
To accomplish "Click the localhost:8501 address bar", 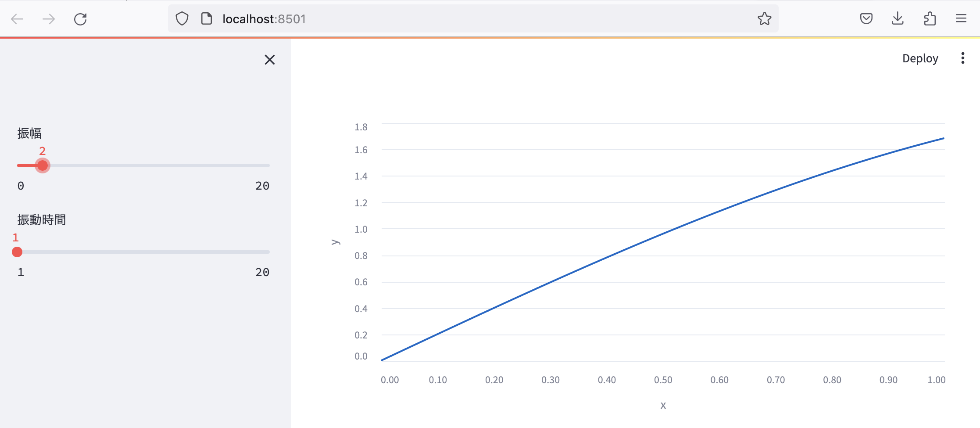I will tap(473, 19).
